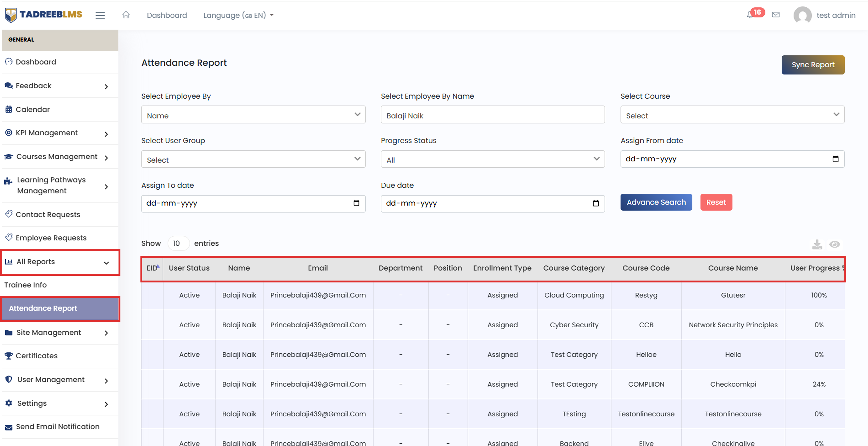Click the COMPLIION course code cell
Viewport: 868px width, 446px height.
click(x=646, y=384)
